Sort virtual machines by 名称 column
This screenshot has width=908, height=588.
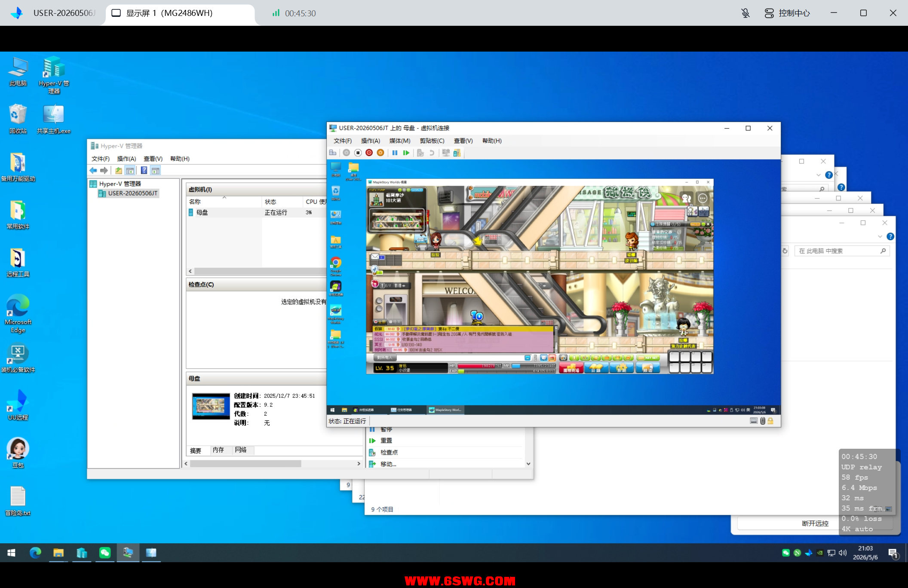[x=224, y=202]
